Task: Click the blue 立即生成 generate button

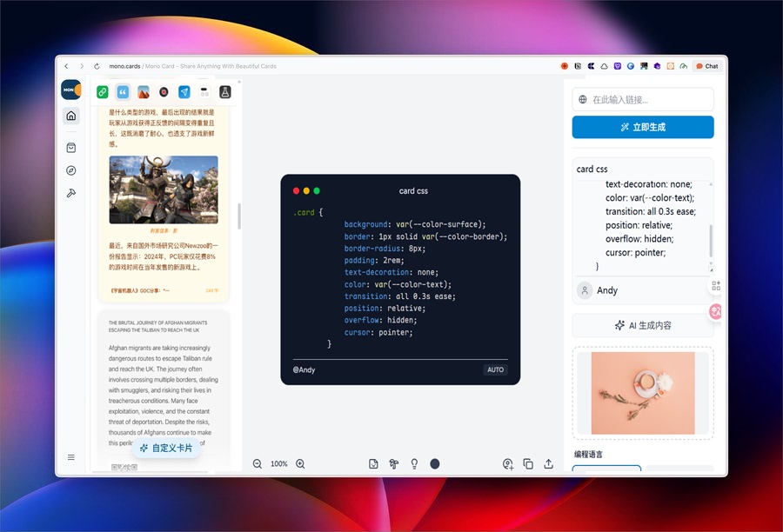Action: (x=643, y=127)
